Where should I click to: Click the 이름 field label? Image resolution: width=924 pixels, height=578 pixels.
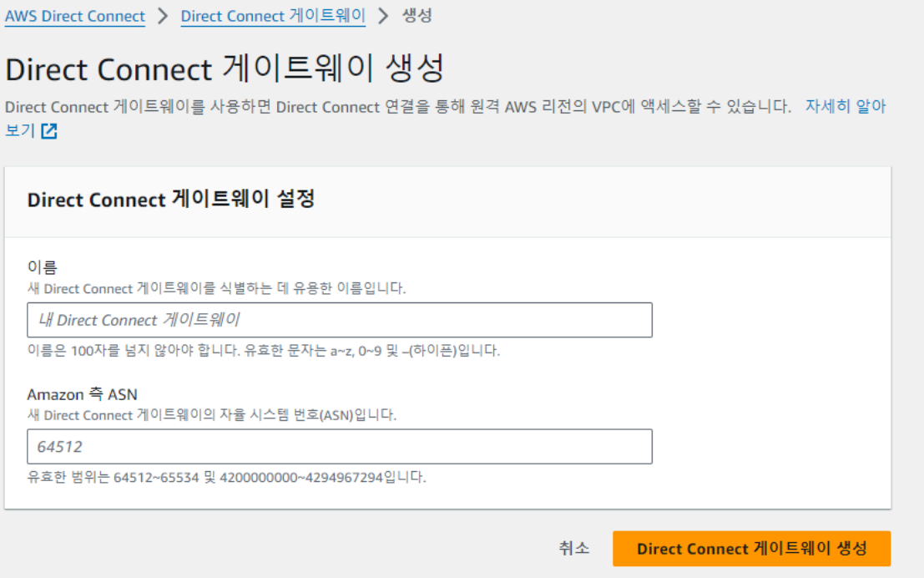coord(42,267)
